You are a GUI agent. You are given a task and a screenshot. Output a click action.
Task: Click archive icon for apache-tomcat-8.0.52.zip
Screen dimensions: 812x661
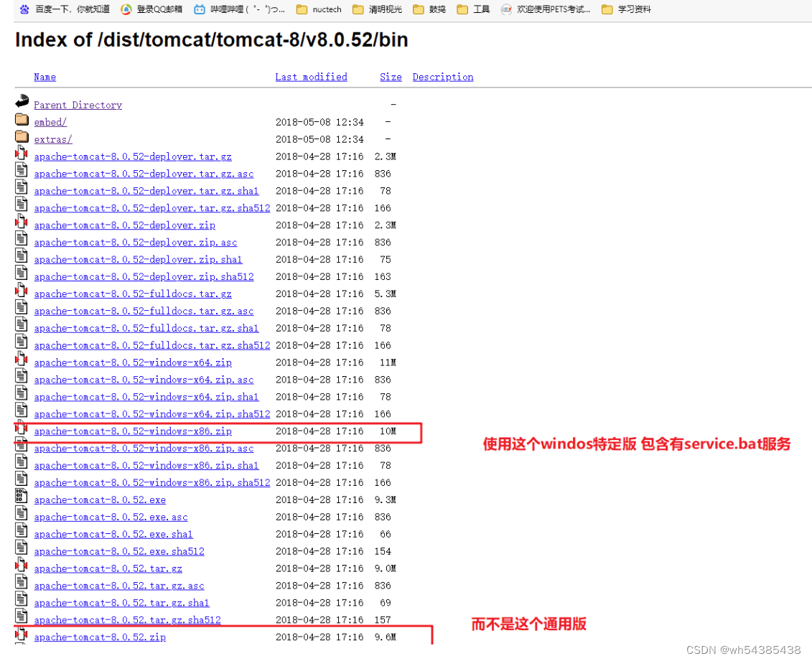pyautogui.click(x=22, y=634)
